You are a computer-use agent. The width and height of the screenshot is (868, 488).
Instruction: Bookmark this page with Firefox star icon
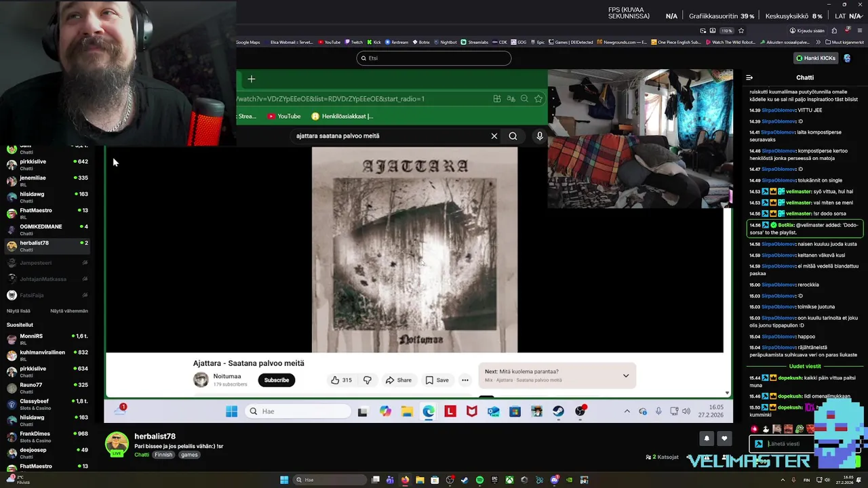pos(741,30)
